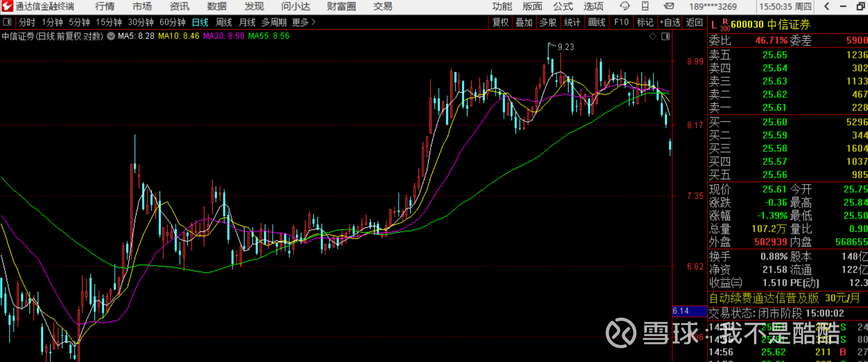Select the 30分钟 period

pos(141,22)
